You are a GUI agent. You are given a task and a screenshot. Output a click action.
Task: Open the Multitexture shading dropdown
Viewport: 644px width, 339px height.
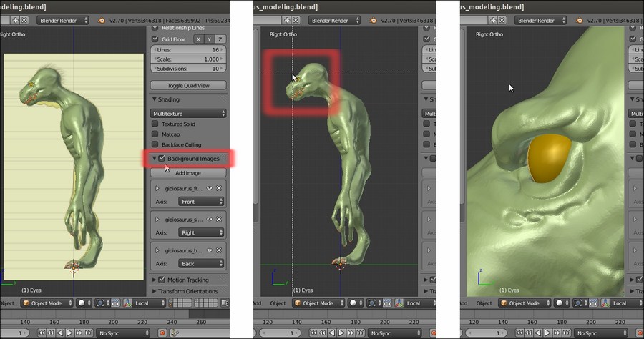(189, 113)
